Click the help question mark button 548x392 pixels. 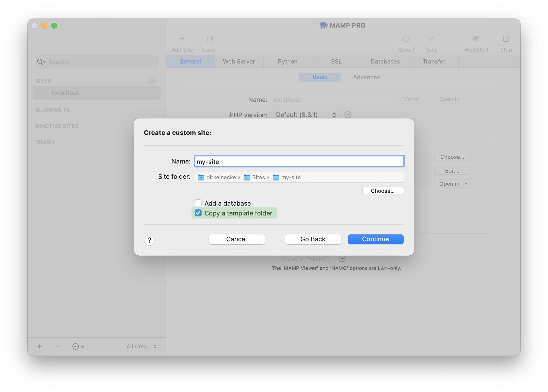[x=149, y=240]
